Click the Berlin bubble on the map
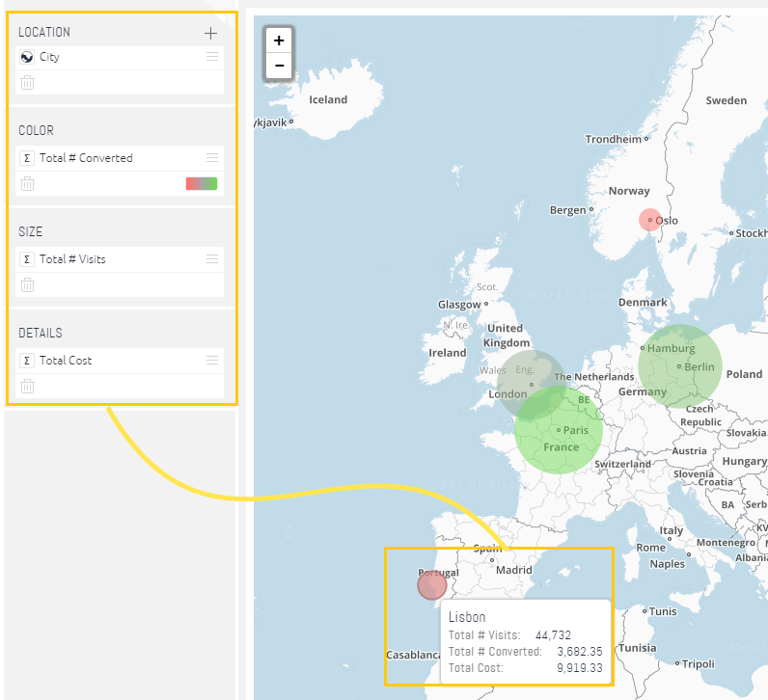This screenshot has height=700, width=768. click(x=680, y=366)
